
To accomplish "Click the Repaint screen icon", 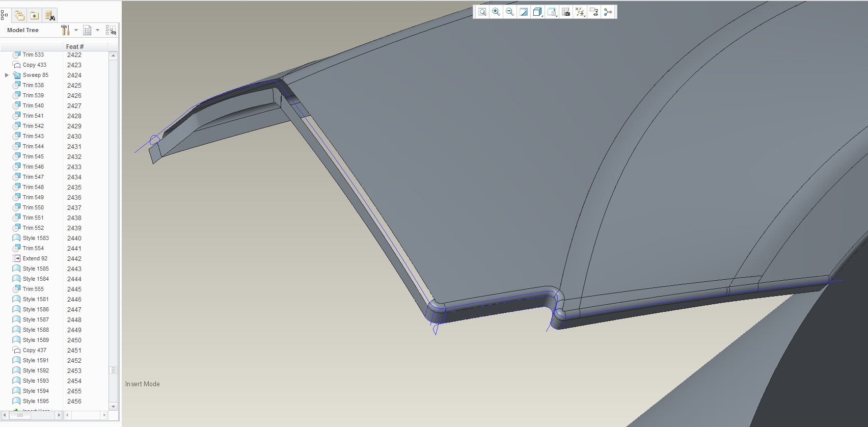I will [524, 12].
